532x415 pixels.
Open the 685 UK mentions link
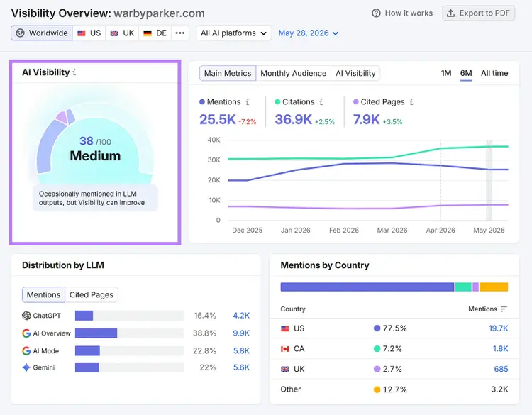pyautogui.click(x=501, y=369)
